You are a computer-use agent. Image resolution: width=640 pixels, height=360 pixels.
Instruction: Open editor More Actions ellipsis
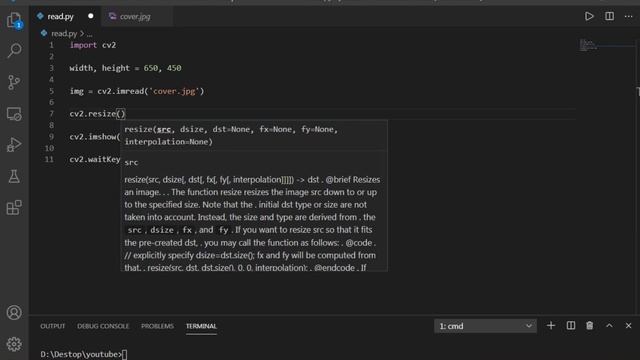pos(629,16)
